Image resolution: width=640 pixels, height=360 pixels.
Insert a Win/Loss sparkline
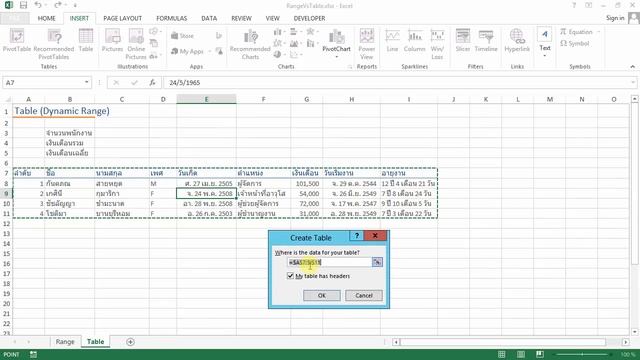[x=437, y=44]
